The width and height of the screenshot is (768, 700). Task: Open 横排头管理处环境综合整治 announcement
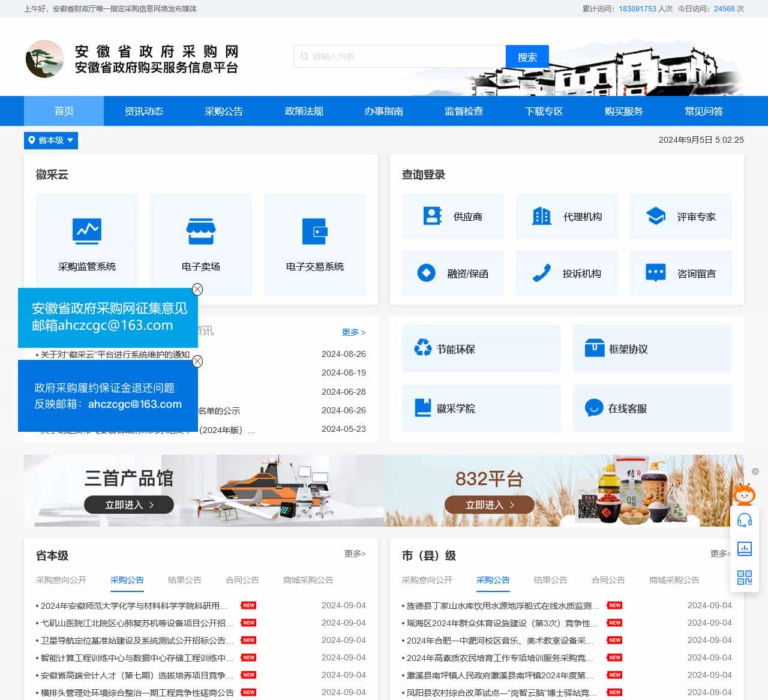point(137,693)
